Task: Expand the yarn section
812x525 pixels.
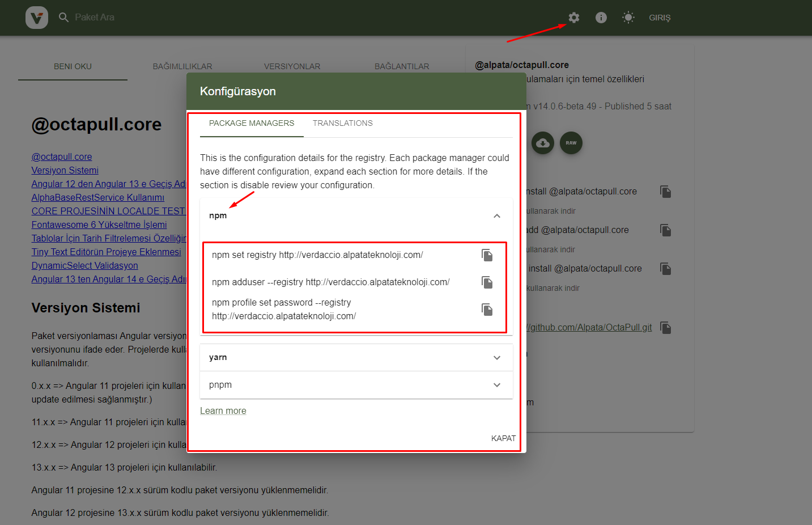Action: pos(496,358)
